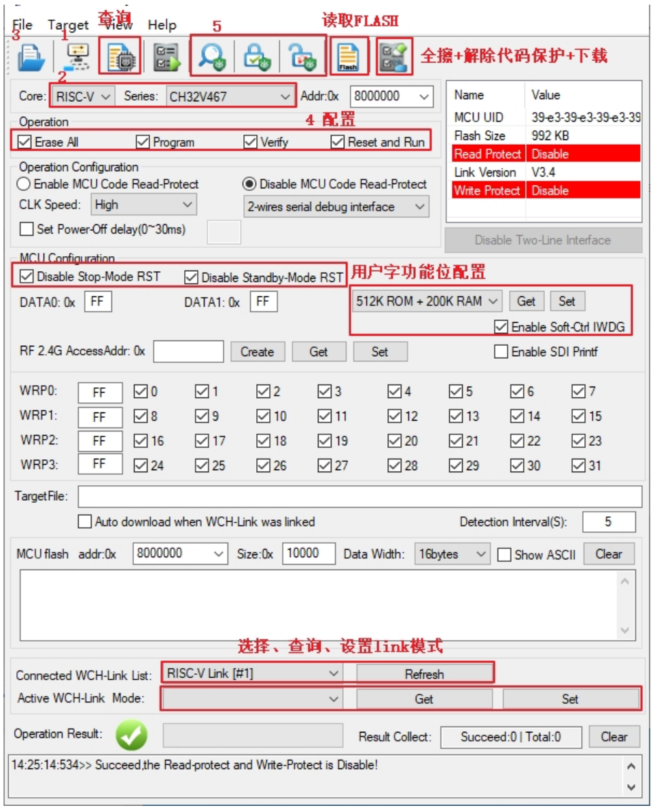Click the connect WCH-Link toolbar icon

pos(78,57)
